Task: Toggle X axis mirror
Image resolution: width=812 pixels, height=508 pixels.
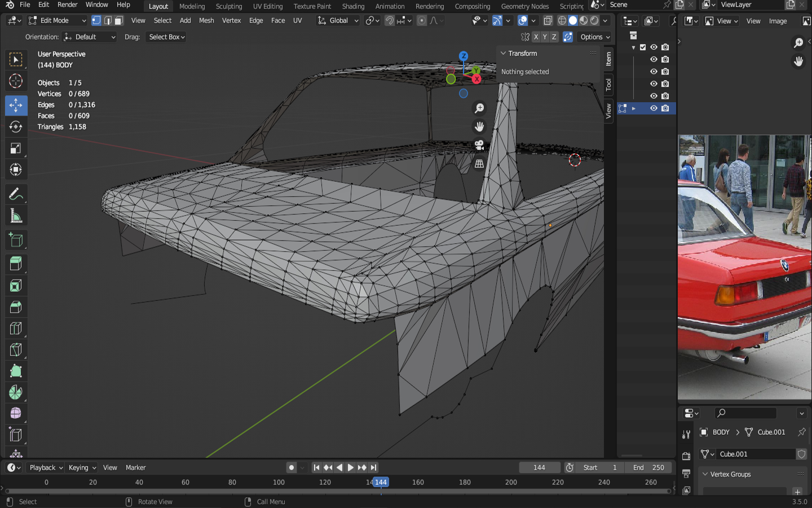Action: (x=536, y=37)
